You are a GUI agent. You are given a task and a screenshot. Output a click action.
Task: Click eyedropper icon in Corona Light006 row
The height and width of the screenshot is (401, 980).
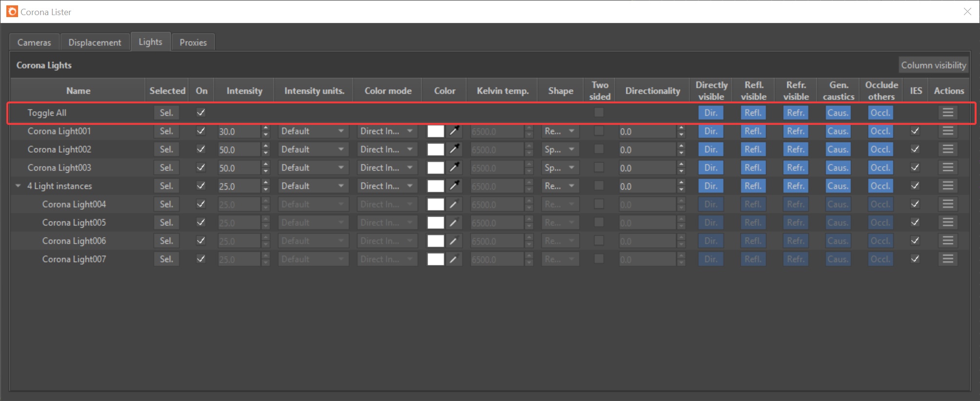coord(454,241)
